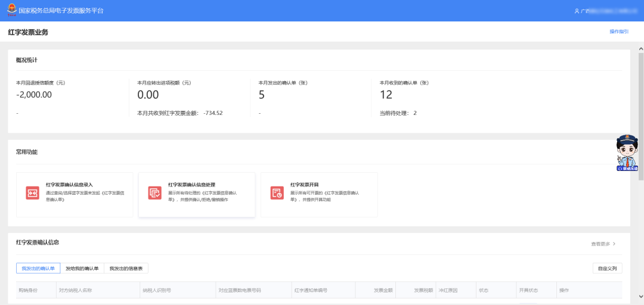Image resolution: width=644 pixels, height=305 pixels.
Task: Click the user account icon in header
Action: (577, 11)
